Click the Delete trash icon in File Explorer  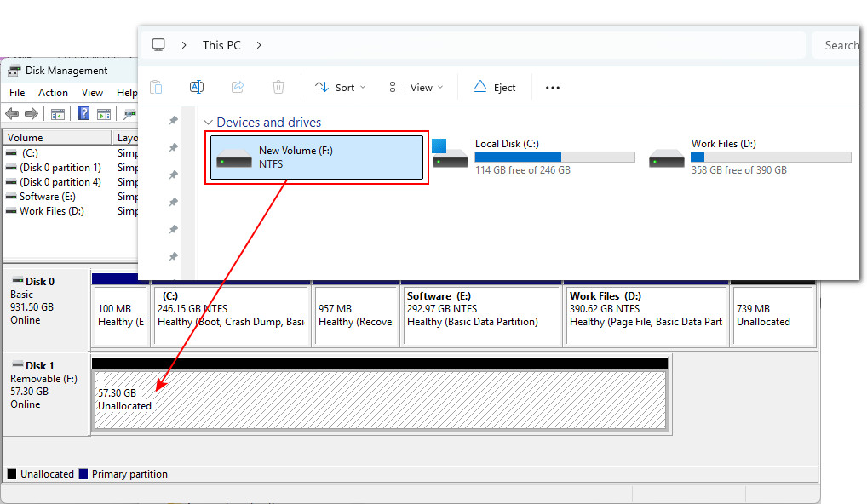[278, 87]
